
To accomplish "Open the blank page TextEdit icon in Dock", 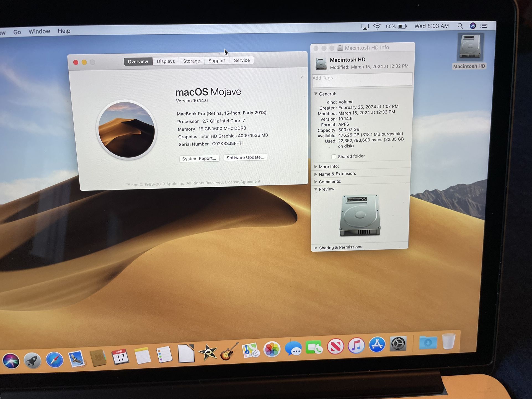I will pos(186,353).
